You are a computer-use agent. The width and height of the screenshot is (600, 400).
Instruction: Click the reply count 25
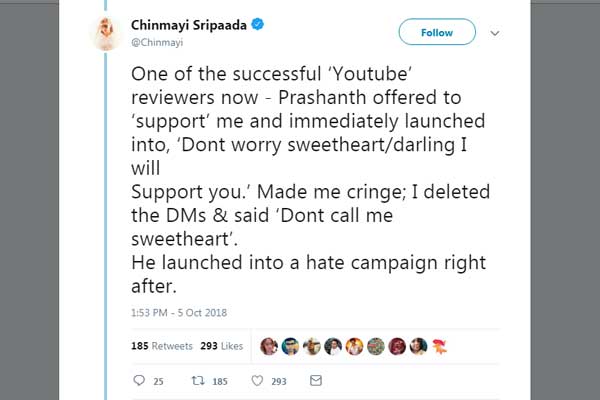click(x=158, y=382)
